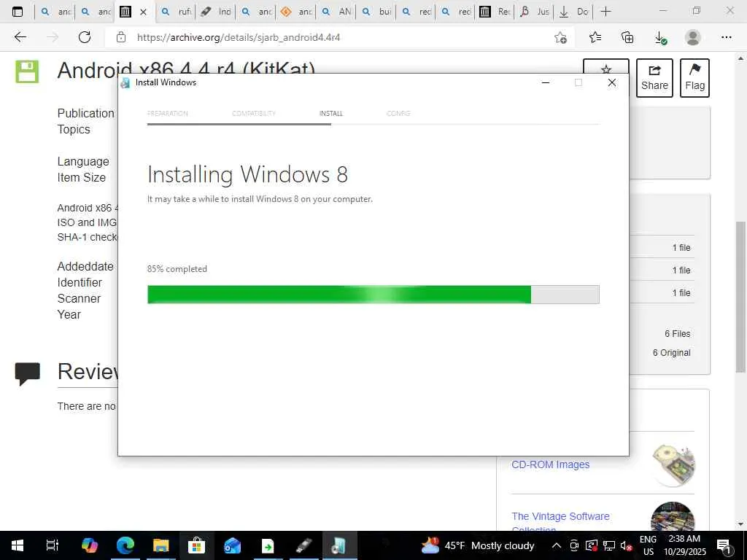Switch to the 'Do' downloads tab

tap(573, 12)
